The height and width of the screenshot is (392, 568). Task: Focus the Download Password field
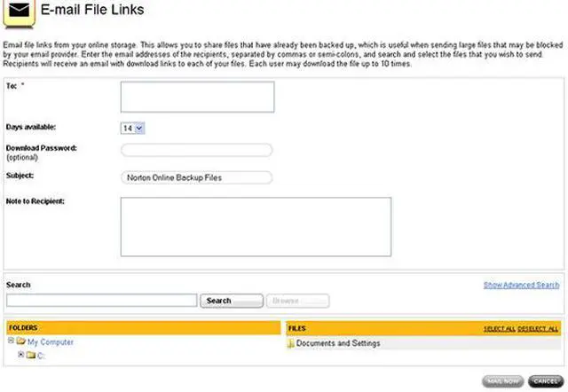[196, 150]
